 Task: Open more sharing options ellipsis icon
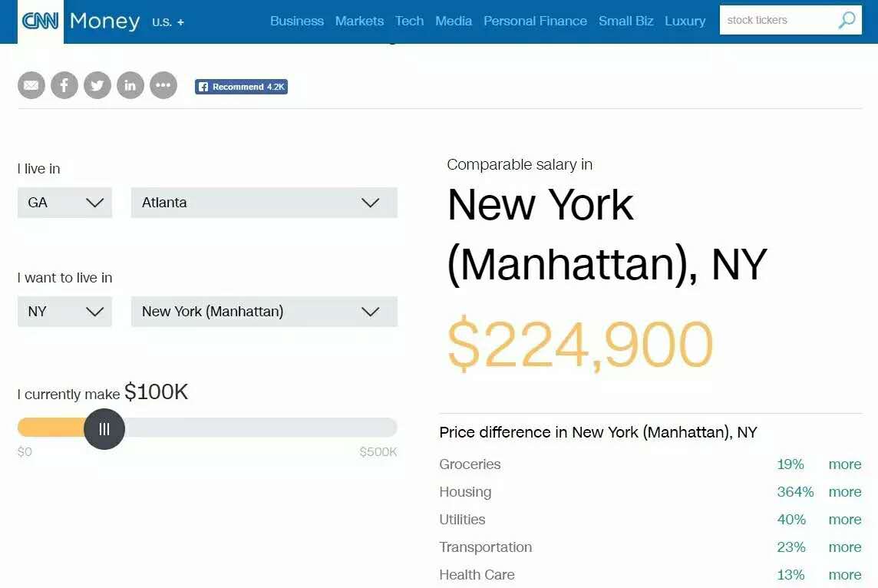coord(163,85)
